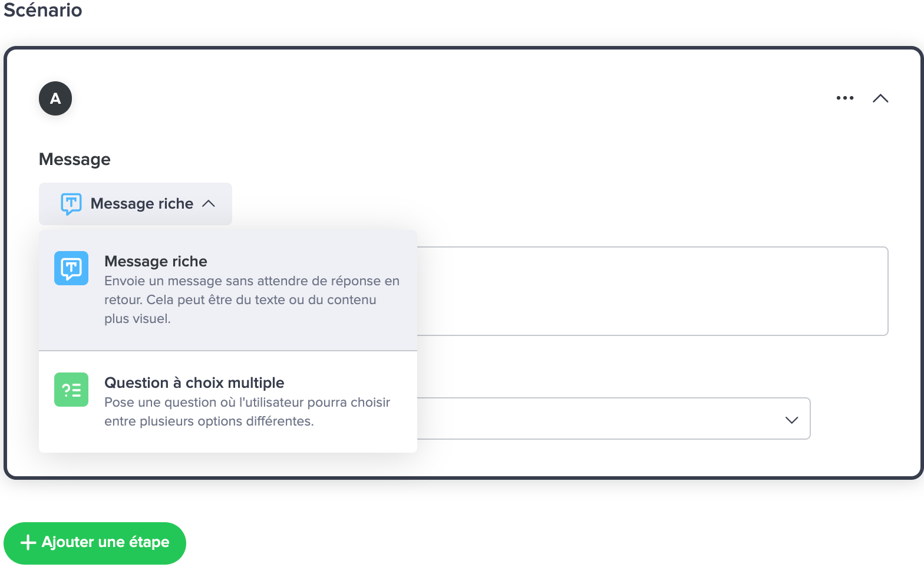Click the blue Message riche option icon
Viewport: 924px width, 567px height.
[x=71, y=268]
